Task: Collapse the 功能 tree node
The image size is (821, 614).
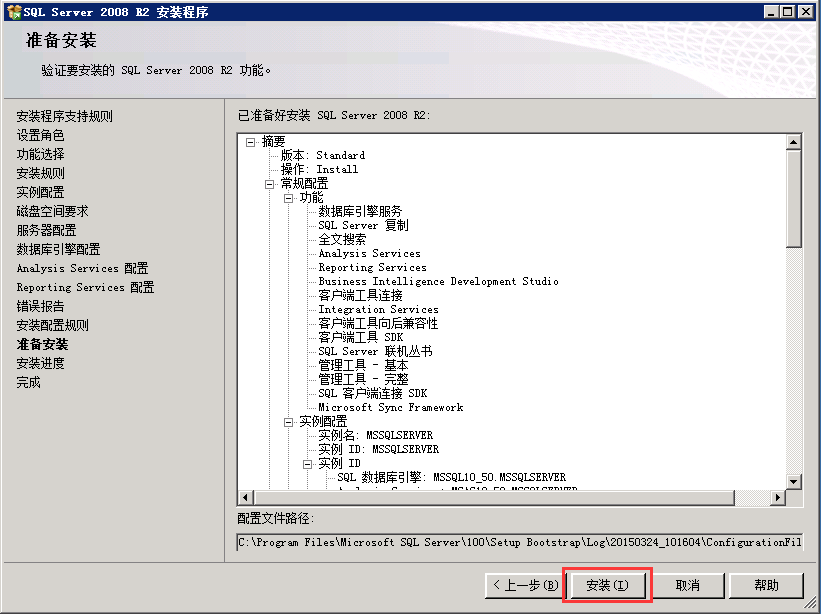Action: tap(288, 198)
